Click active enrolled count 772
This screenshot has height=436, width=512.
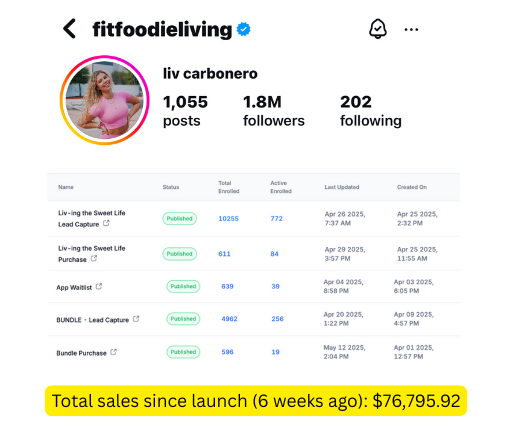tap(277, 219)
